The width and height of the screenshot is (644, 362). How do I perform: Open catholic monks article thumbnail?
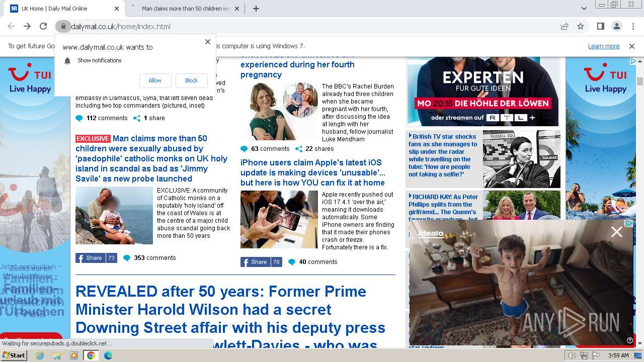114,216
